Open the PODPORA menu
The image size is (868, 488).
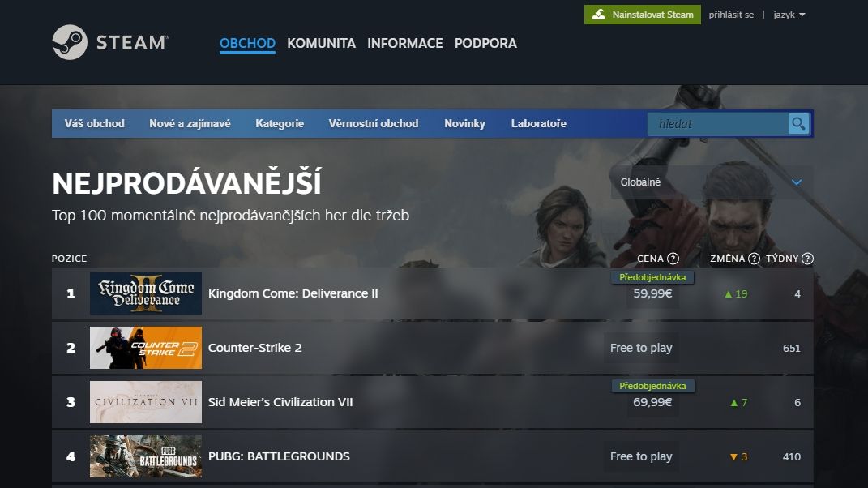point(485,43)
